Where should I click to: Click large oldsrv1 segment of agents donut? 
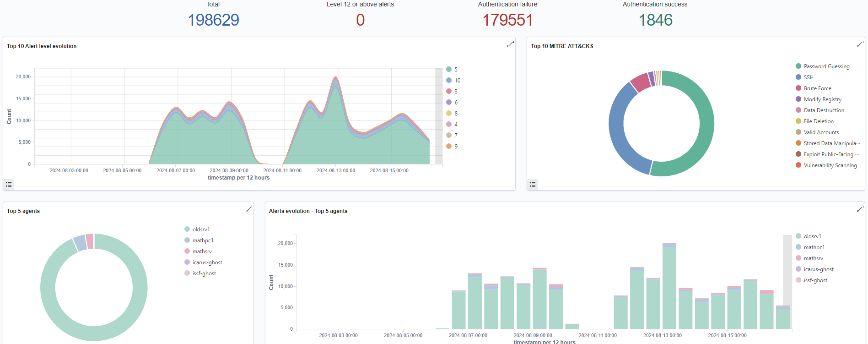point(94,333)
